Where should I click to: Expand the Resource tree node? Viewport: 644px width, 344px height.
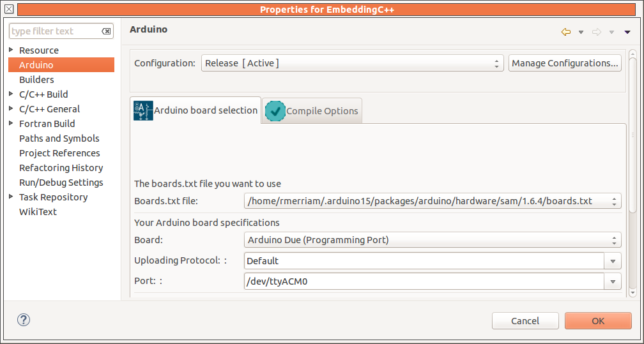point(11,50)
